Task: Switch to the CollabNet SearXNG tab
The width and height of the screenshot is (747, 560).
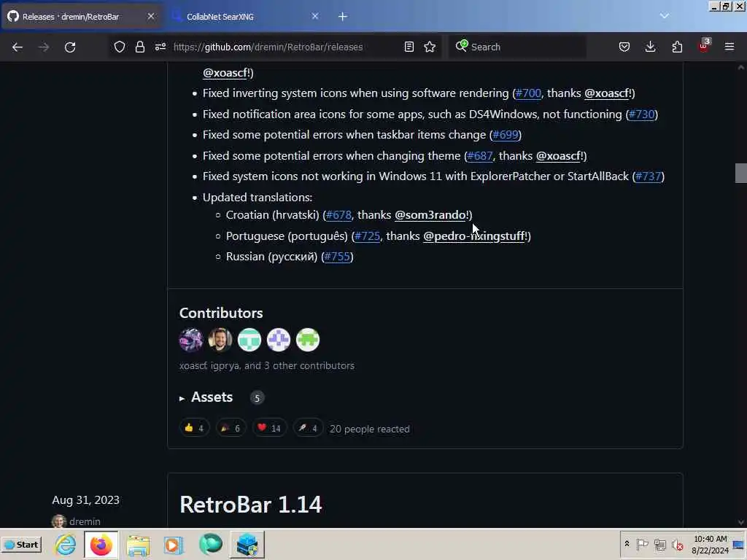Action: pyautogui.click(x=245, y=17)
